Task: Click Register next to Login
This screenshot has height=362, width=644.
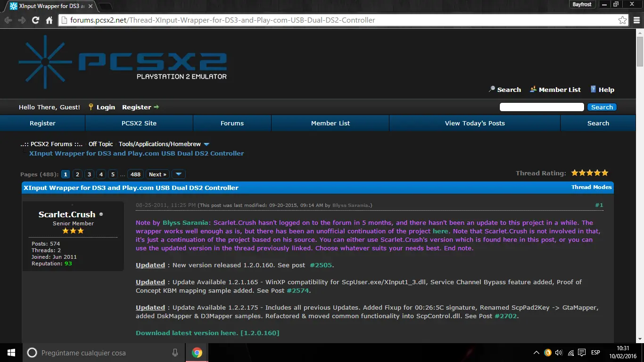Action: pyautogui.click(x=137, y=107)
